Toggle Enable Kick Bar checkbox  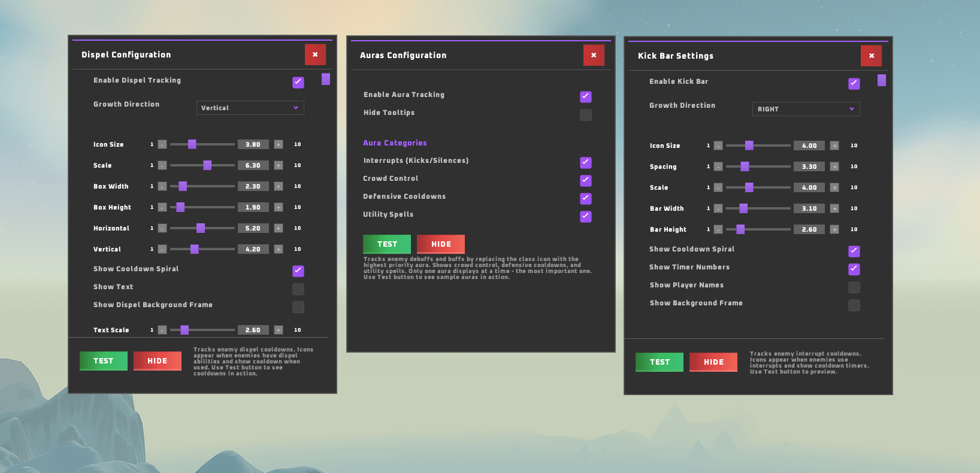(854, 84)
